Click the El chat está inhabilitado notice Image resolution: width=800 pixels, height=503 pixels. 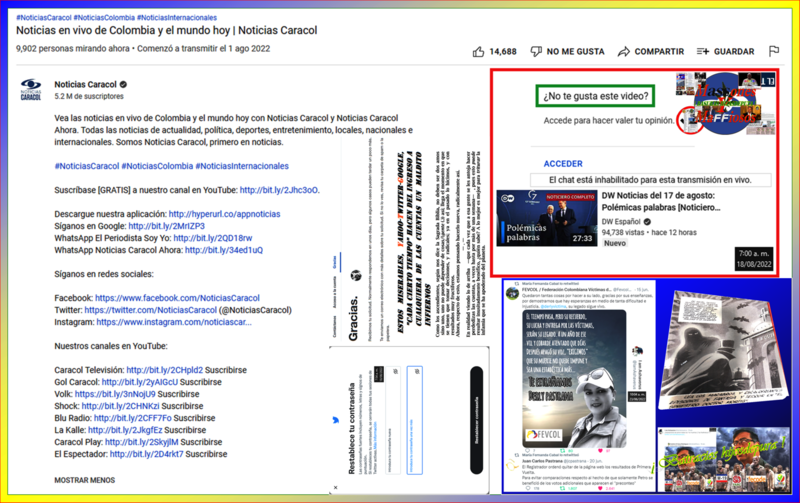click(x=650, y=180)
